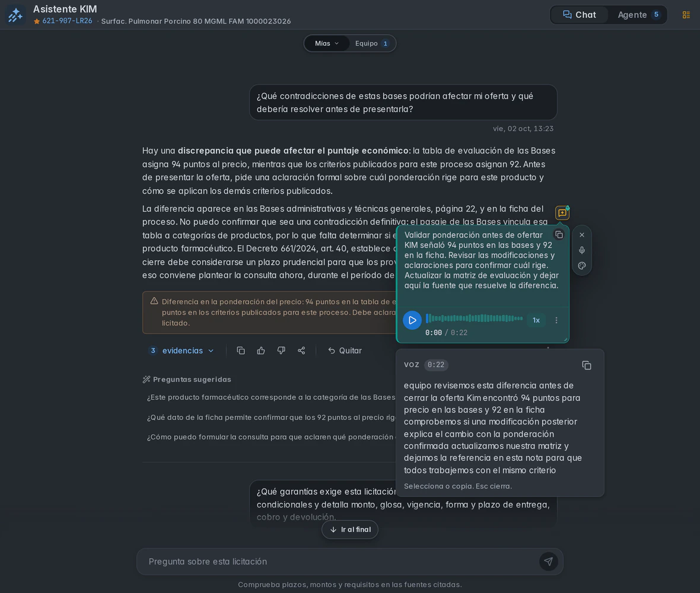
Task: Copy the note text with its copy icon
Action: tap(559, 235)
